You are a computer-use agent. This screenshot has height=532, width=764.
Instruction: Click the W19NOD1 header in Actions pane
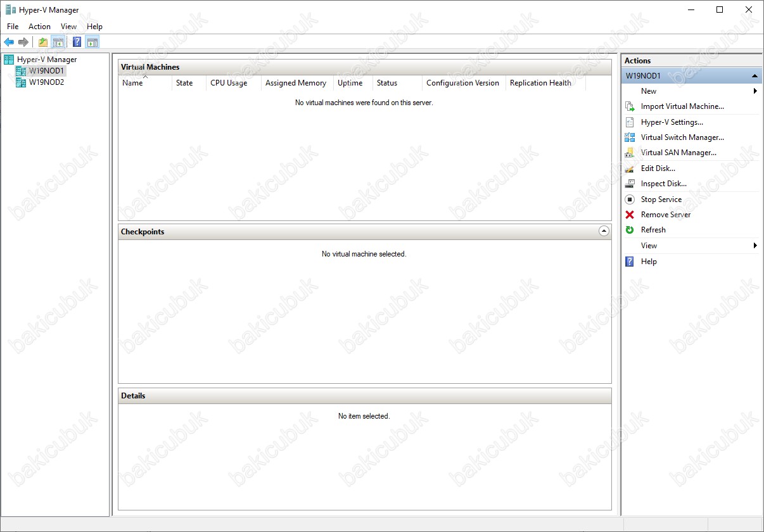click(692, 76)
